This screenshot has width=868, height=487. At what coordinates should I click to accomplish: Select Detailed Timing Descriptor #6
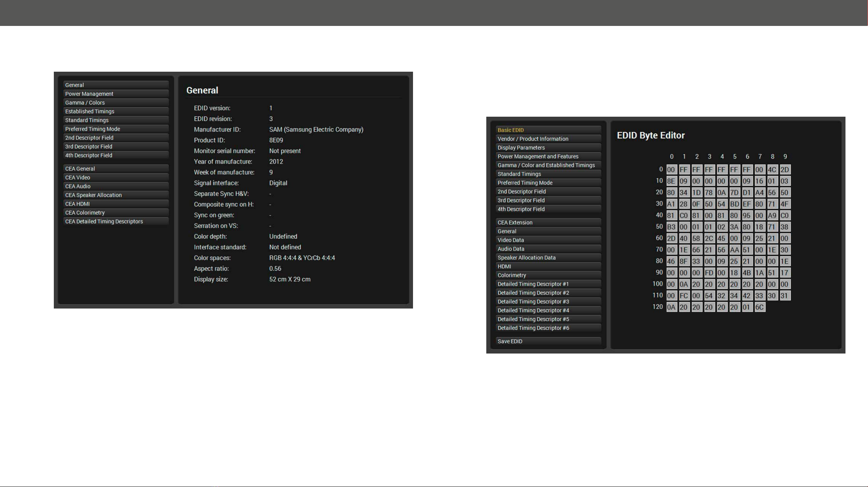(548, 328)
